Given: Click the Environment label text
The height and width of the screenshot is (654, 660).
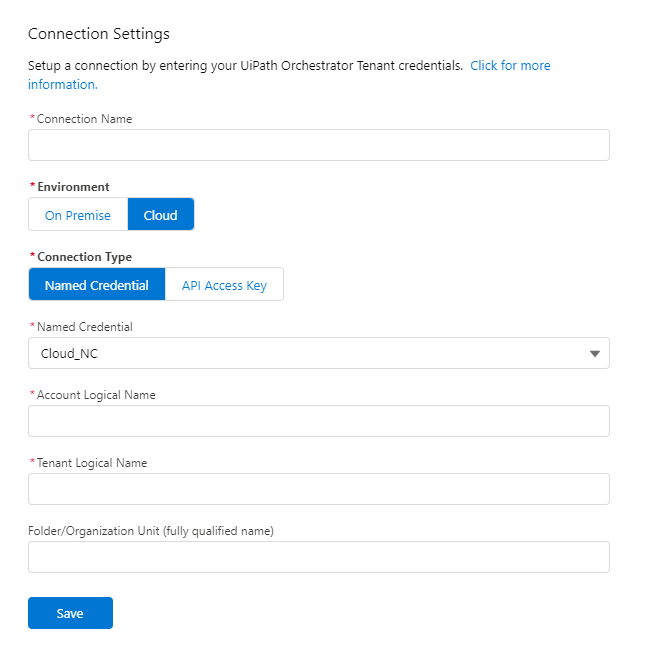Looking at the screenshot, I should 73,187.
